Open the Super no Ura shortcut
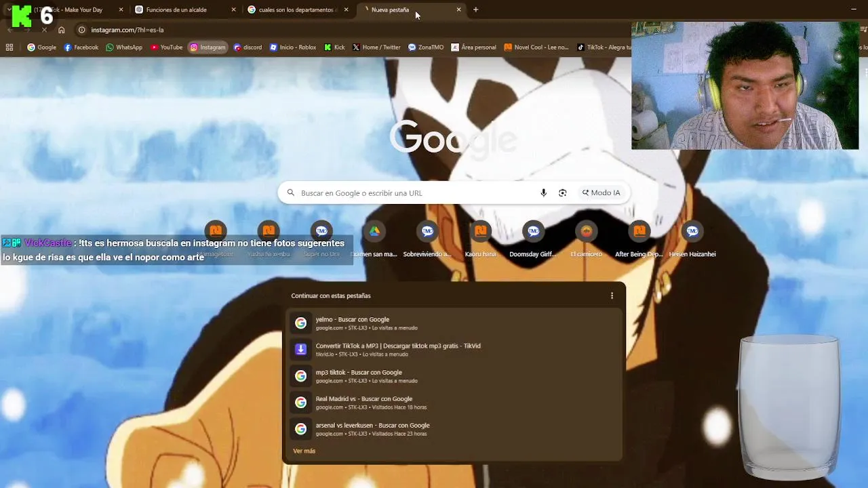 (x=321, y=241)
